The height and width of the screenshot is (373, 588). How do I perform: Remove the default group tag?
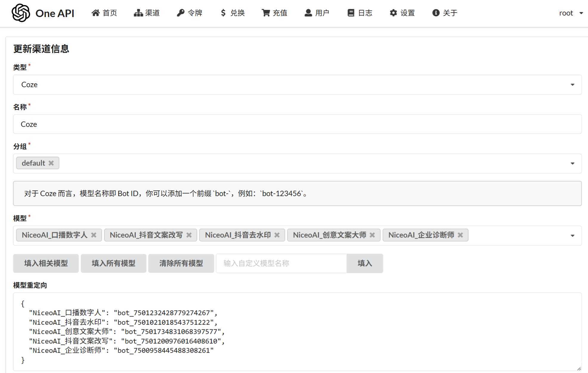point(51,163)
